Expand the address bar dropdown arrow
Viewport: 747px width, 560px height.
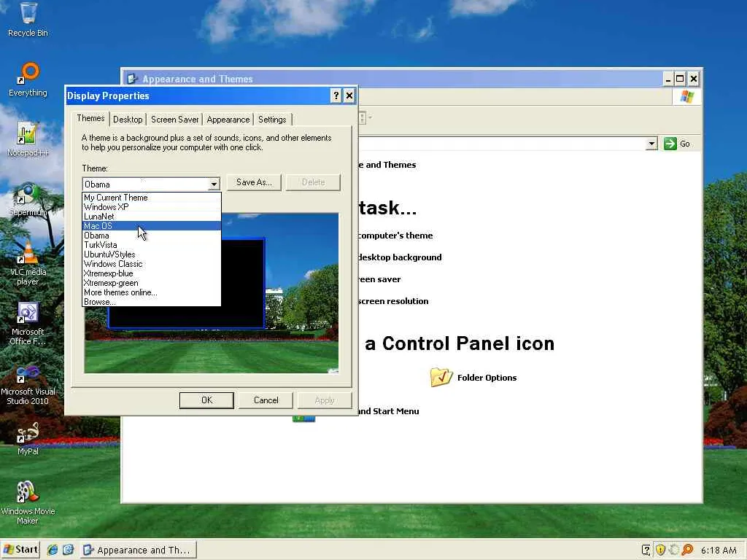coord(651,144)
